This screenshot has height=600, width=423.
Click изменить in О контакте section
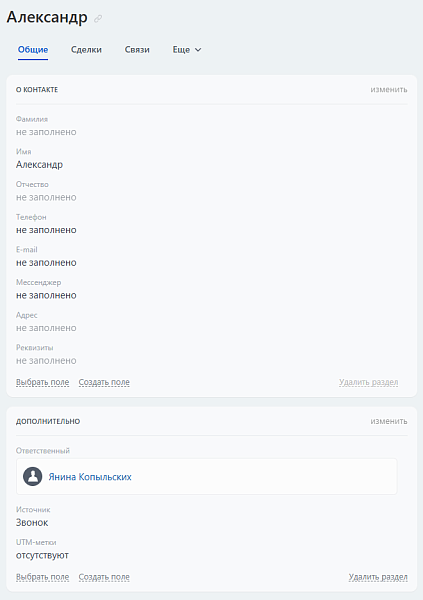pyautogui.click(x=389, y=90)
